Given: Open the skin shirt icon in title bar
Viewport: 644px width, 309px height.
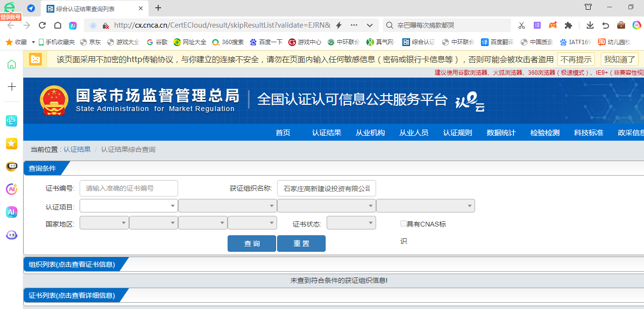Looking at the screenshot, I should click(x=588, y=7).
